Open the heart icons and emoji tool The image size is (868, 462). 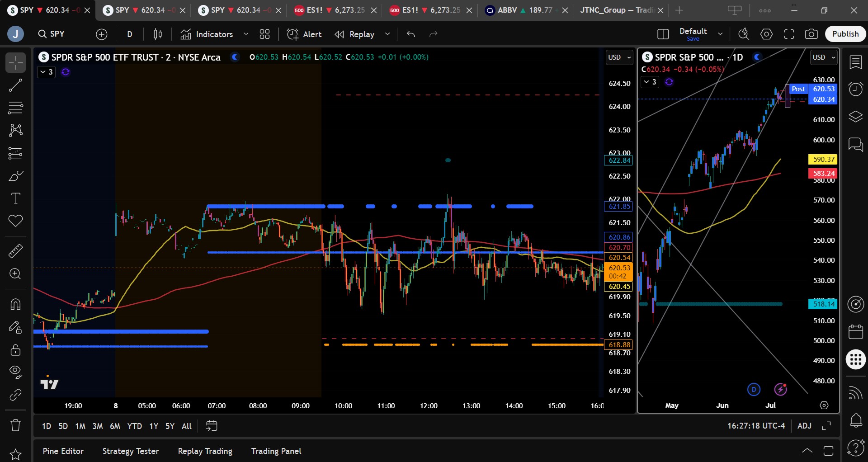15,221
